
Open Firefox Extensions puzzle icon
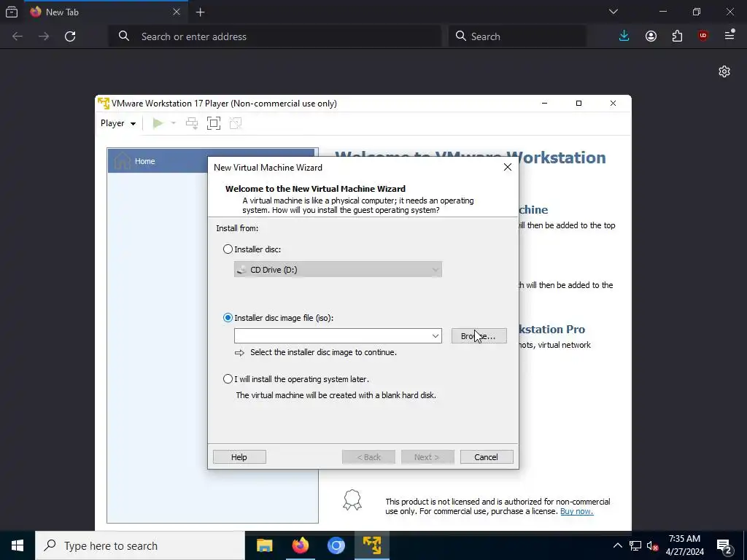click(x=677, y=36)
